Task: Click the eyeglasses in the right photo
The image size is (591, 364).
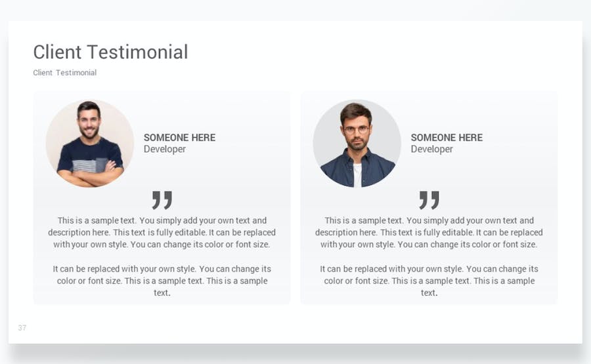Action: click(357, 129)
